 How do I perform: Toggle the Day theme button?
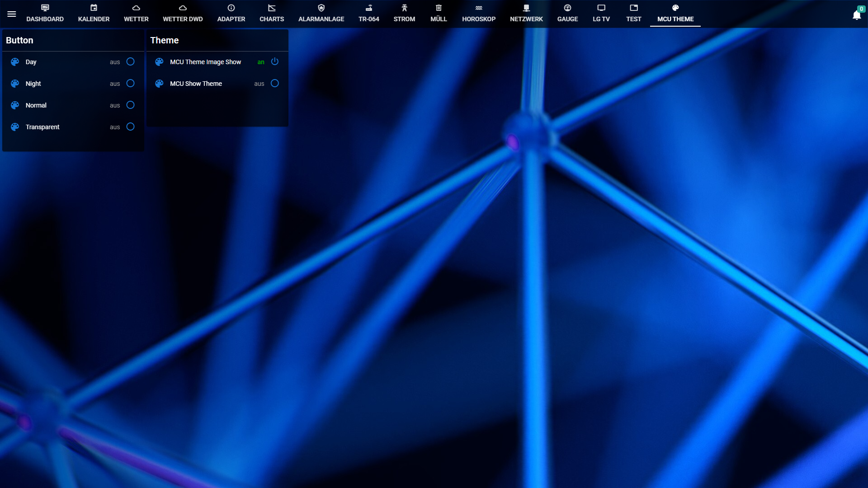(130, 61)
